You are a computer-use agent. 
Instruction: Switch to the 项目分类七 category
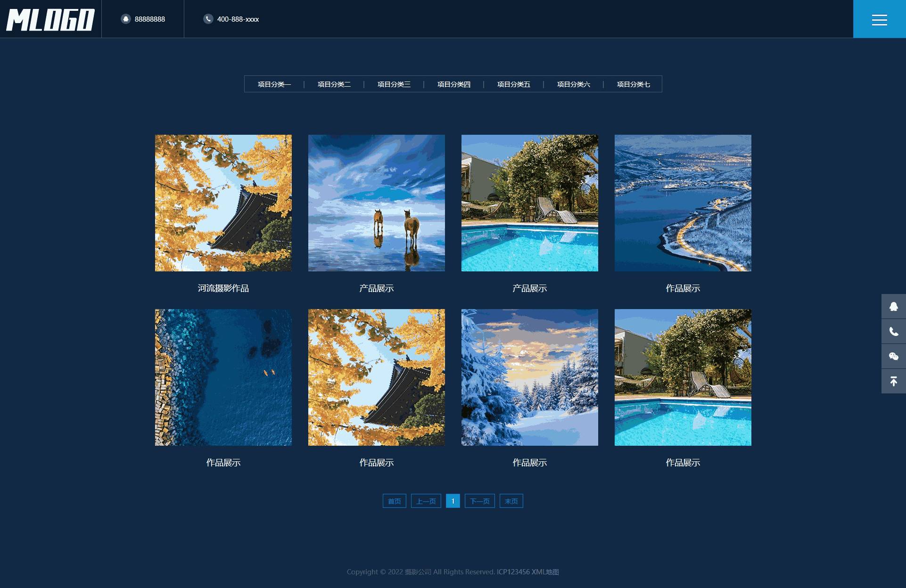633,84
